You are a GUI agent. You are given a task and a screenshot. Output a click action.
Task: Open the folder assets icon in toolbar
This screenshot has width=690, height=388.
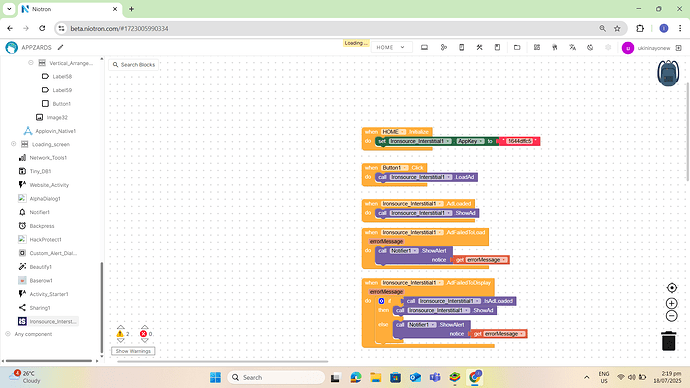click(517, 47)
